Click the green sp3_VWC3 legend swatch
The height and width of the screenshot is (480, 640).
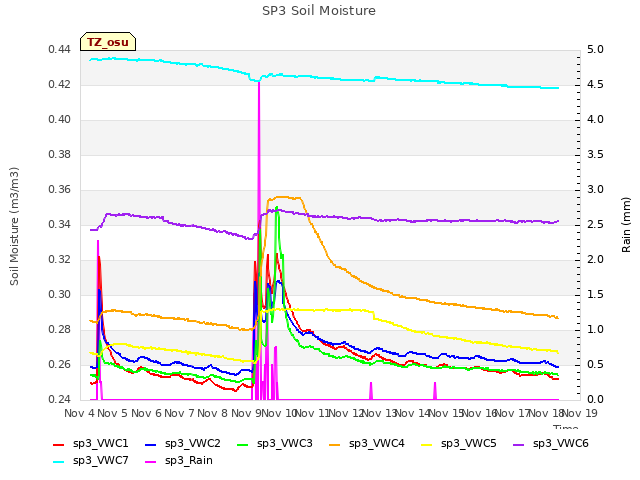[x=243, y=444]
